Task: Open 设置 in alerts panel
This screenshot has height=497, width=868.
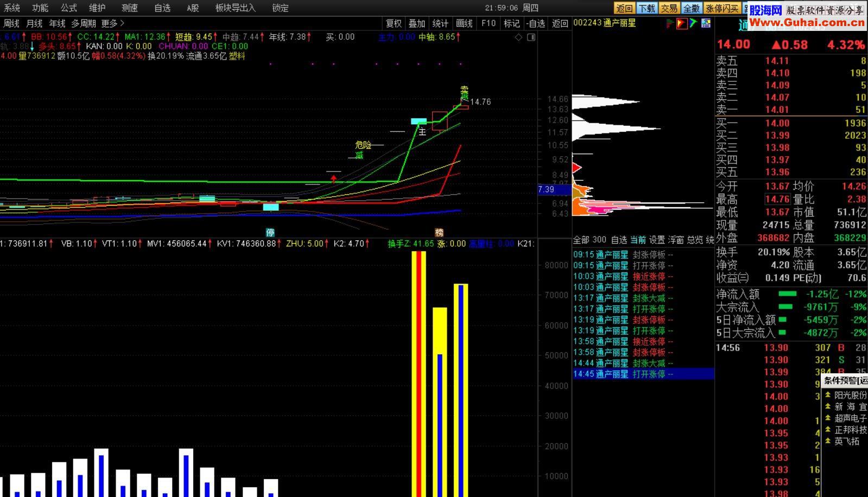Action: pos(657,239)
